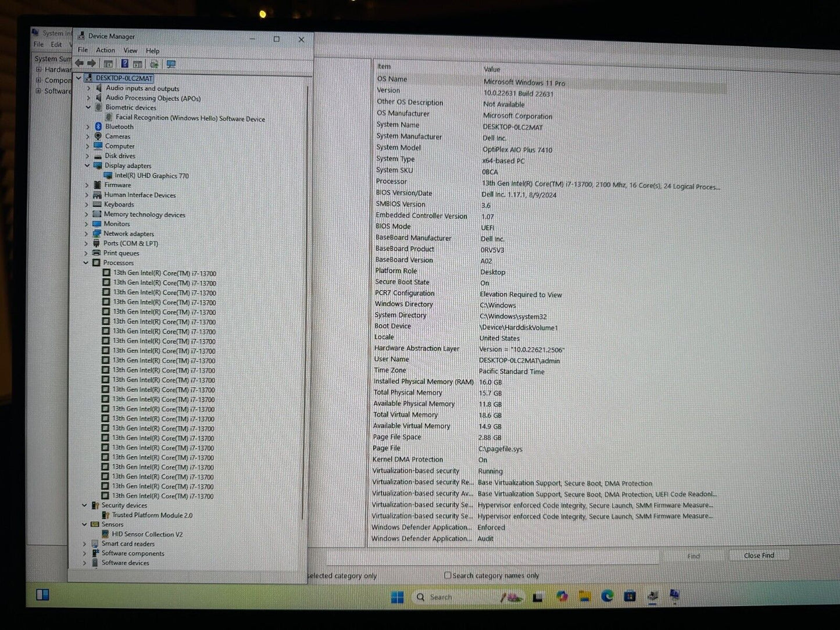The image size is (840, 630).
Task: Open Microsoft Store from the taskbar
Action: point(630,596)
